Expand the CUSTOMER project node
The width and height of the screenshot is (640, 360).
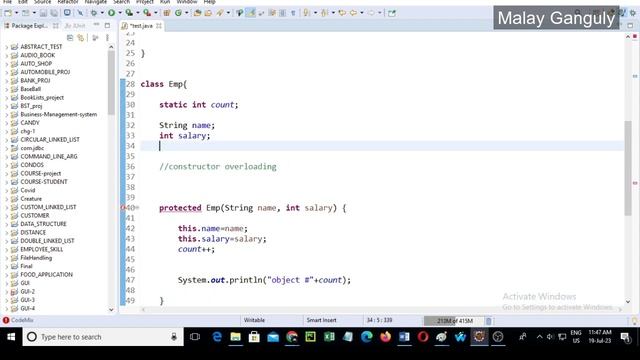point(7,216)
